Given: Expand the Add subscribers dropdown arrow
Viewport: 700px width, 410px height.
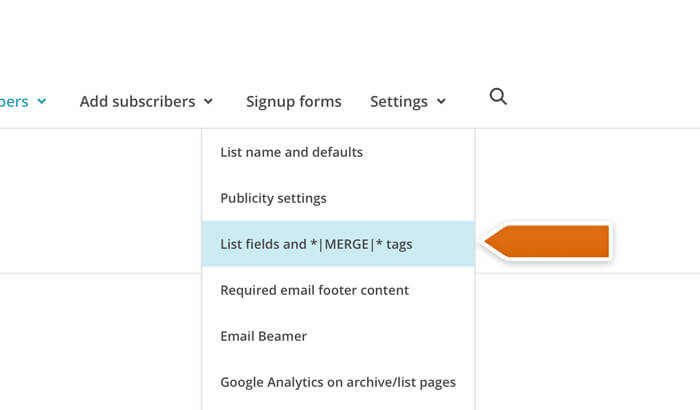Looking at the screenshot, I should [x=208, y=102].
